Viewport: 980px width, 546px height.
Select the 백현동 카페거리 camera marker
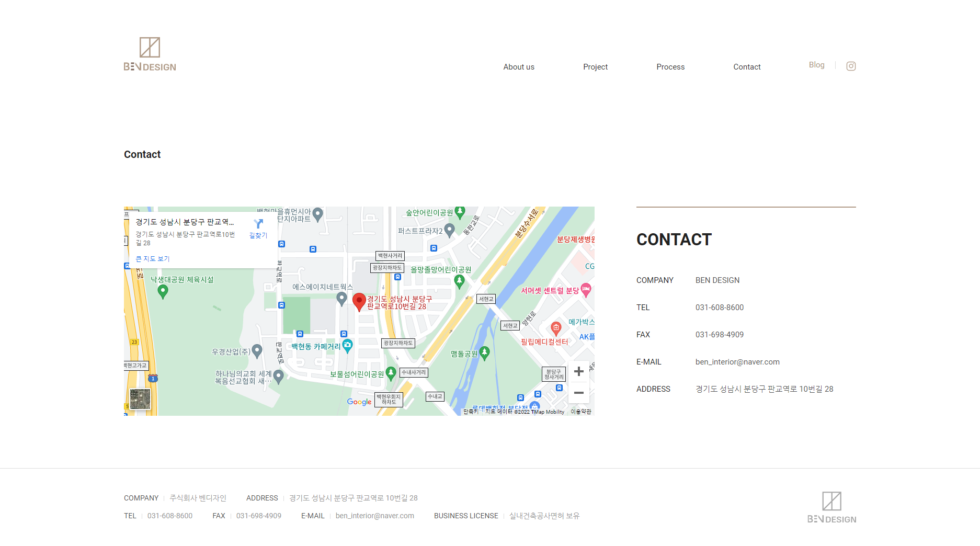click(347, 345)
